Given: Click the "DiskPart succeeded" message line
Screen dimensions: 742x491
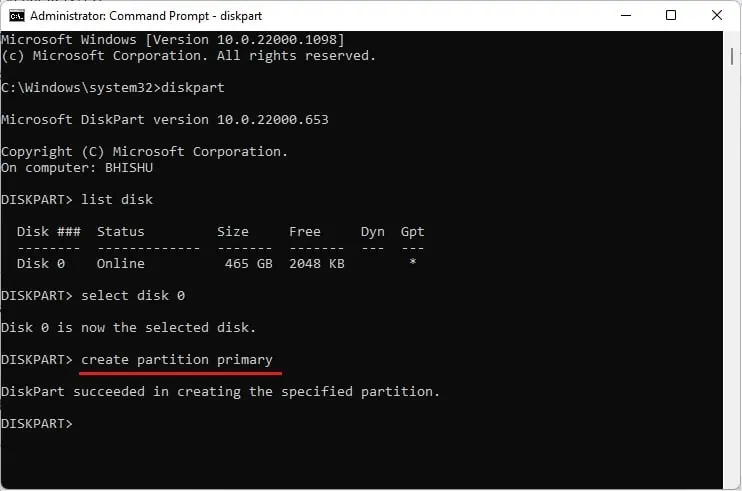Looking at the screenshot, I should point(220,391).
